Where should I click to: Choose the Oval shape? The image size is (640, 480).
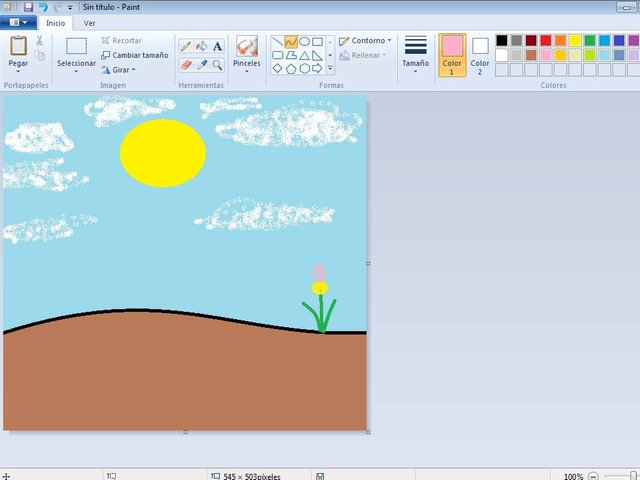point(304,41)
